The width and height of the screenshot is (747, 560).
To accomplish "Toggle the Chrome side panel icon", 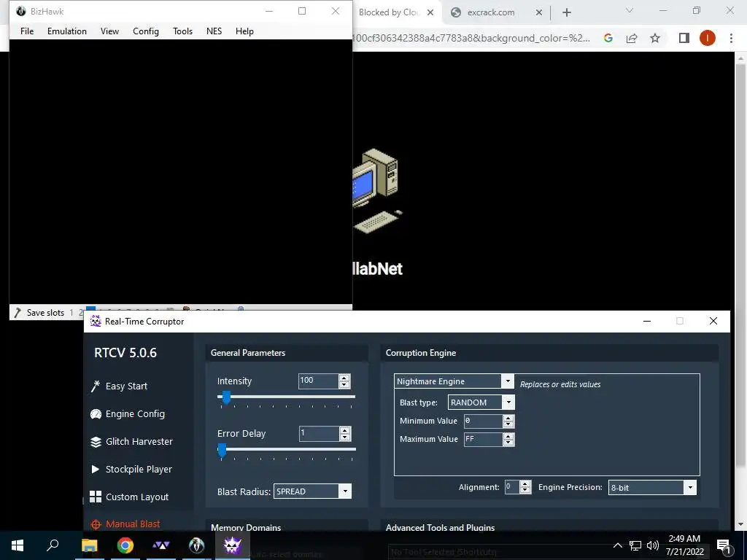I will [x=684, y=38].
